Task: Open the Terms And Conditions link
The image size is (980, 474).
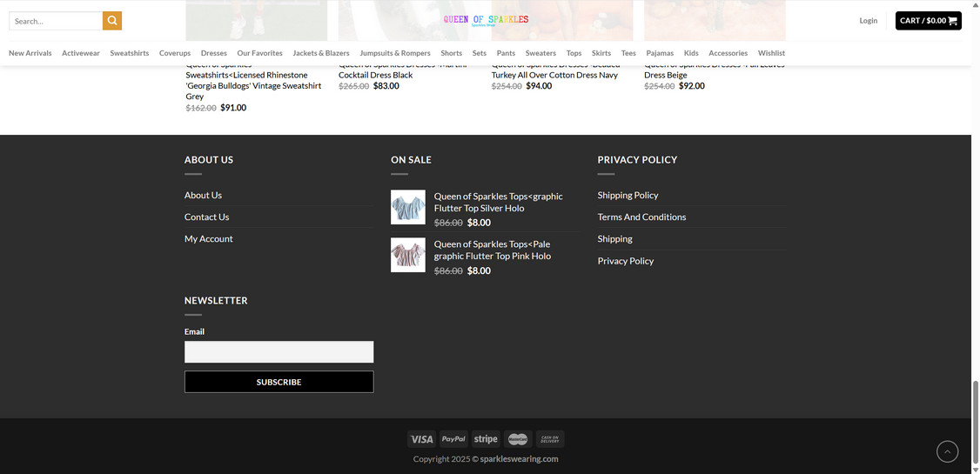Action: pos(642,217)
